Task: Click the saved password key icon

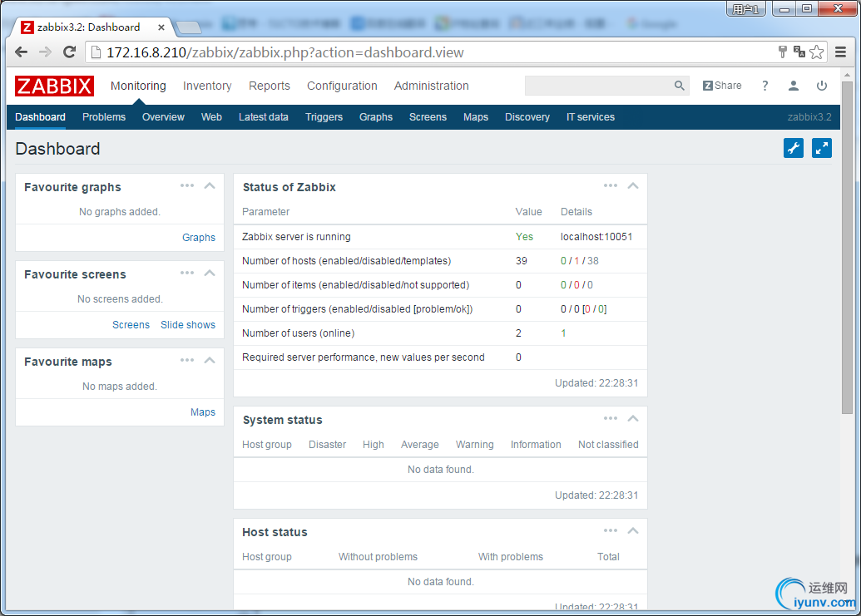Action: coord(783,52)
